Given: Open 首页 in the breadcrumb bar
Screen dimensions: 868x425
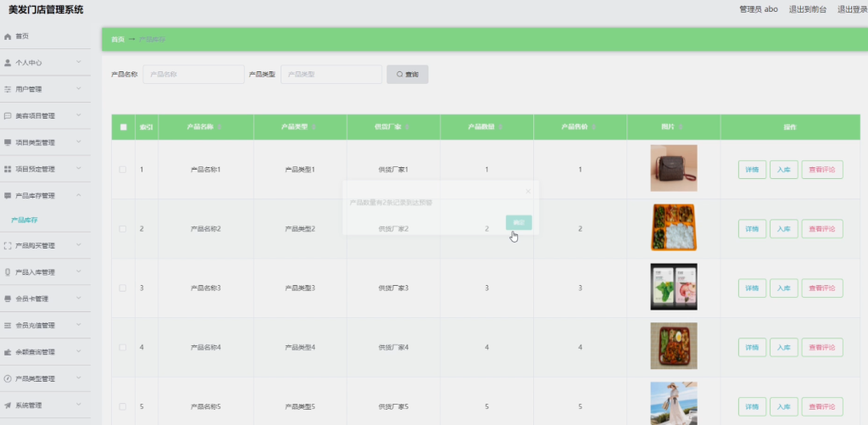Looking at the screenshot, I should [x=118, y=39].
